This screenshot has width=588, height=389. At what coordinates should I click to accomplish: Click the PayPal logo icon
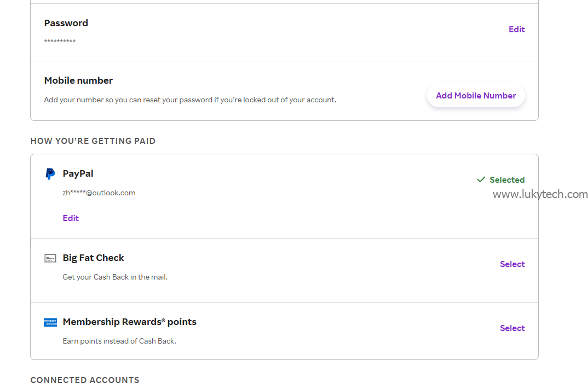coord(50,174)
